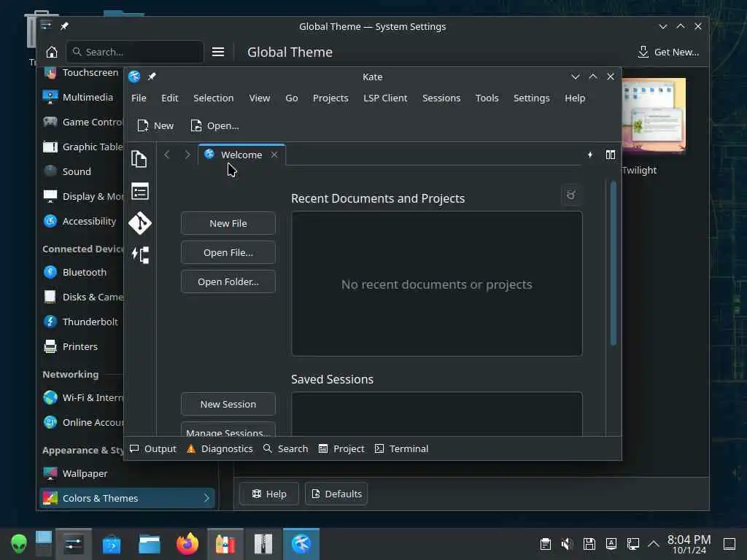Viewport: 747px width, 560px height.
Task: Show the Search panel in Kate bottom bar
Action: (285, 448)
